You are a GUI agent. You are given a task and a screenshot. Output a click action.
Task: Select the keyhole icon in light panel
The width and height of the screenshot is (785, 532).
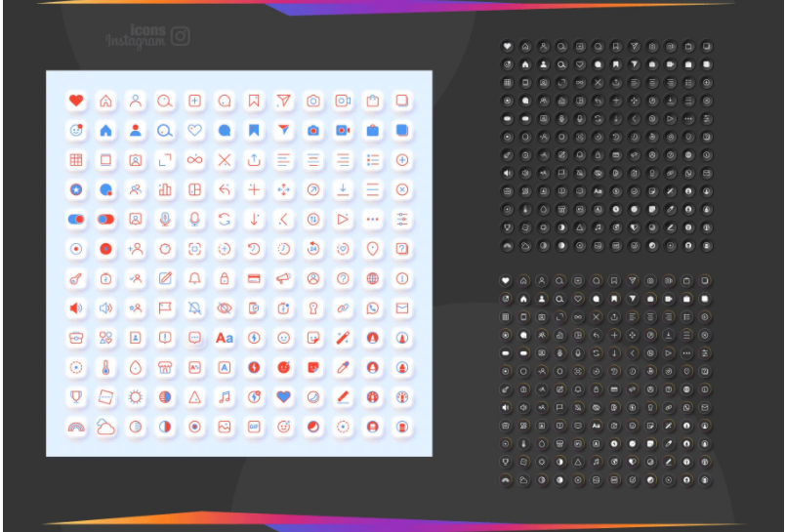(x=313, y=308)
